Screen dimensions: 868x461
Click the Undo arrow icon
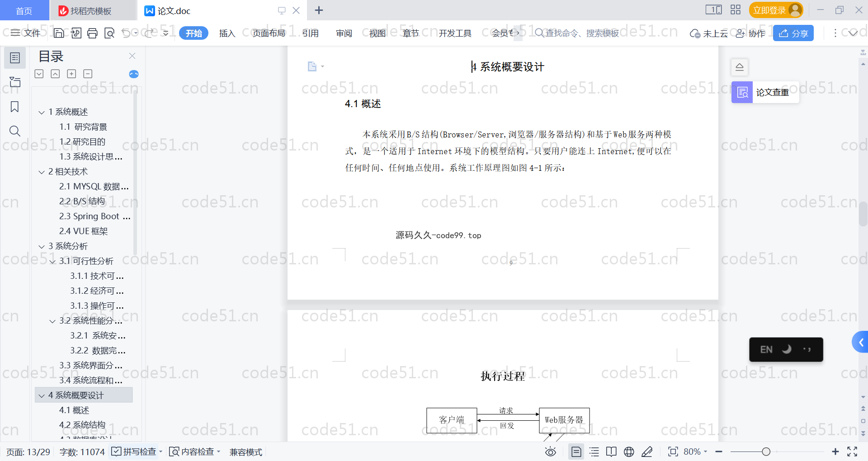click(126, 33)
